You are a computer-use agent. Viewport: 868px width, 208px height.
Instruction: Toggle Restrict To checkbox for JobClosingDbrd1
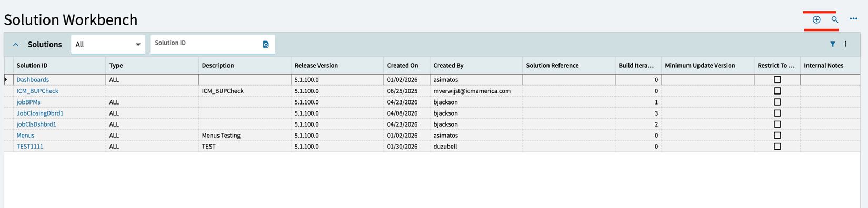[x=777, y=113]
